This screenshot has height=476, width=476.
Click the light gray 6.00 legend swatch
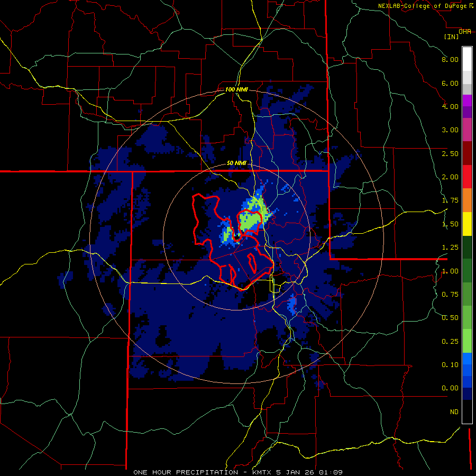pyautogui.click(x=467, y=77)
